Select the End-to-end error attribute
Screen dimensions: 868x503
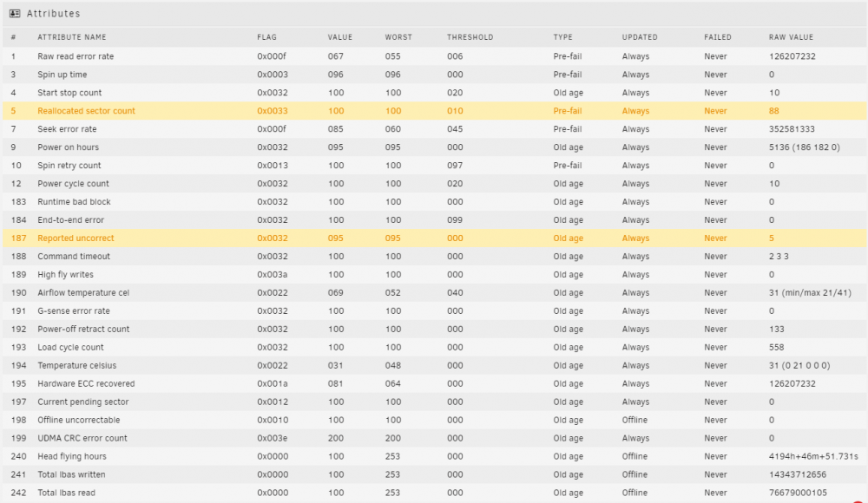(x=71, y=219)
